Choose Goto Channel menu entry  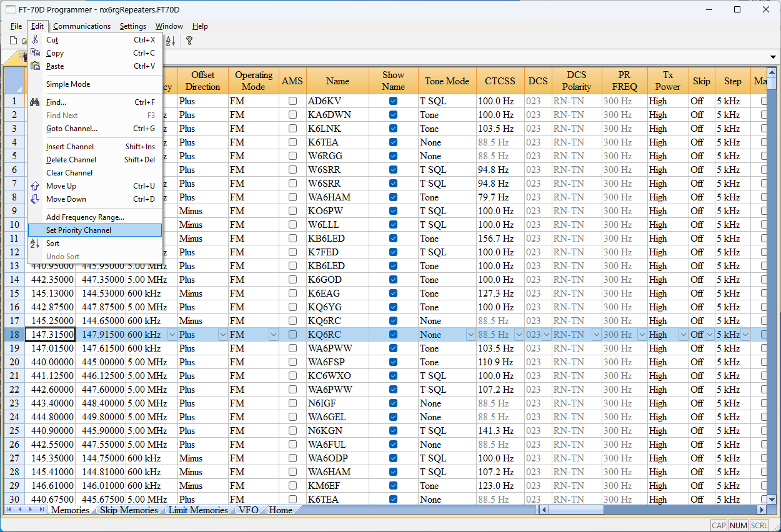point(95,129)
